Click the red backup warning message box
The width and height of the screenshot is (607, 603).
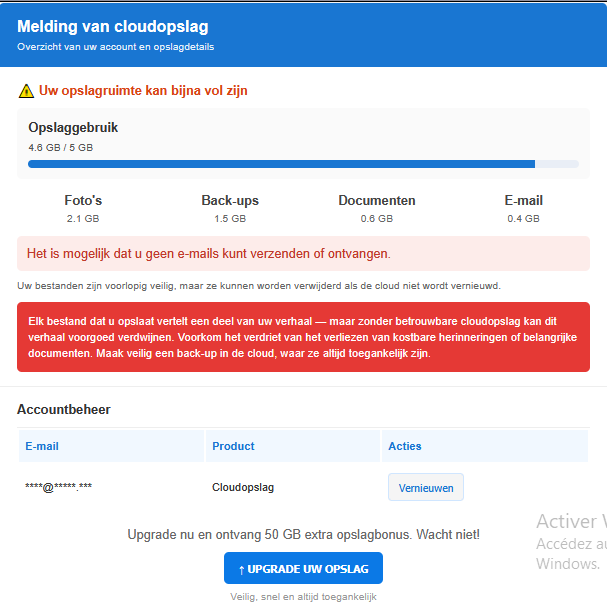point(303,338)
